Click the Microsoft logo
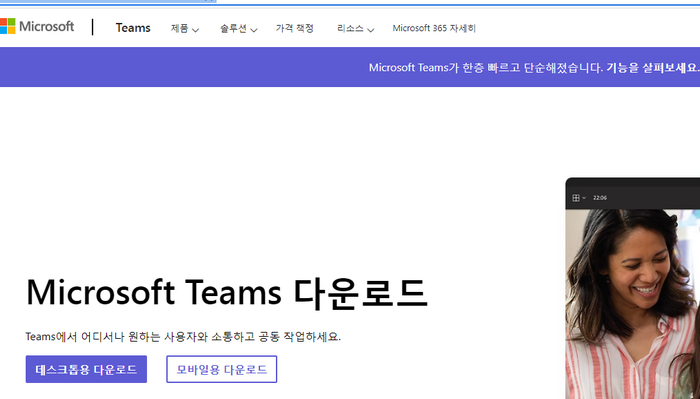 37,26
